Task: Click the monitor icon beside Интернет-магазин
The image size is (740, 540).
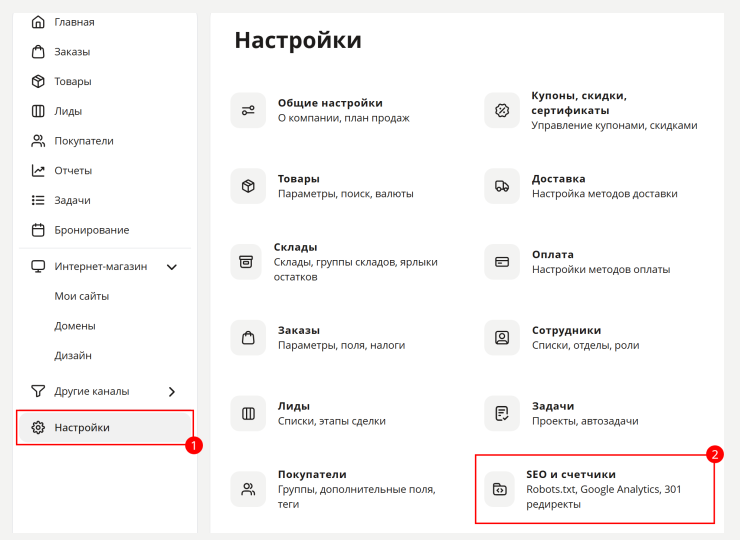Action: click(38, 266)
